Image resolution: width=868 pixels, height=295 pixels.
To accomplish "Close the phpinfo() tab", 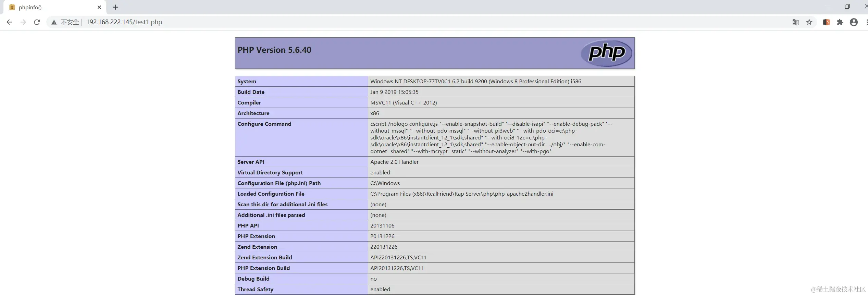I will click(x=99, y=7).
